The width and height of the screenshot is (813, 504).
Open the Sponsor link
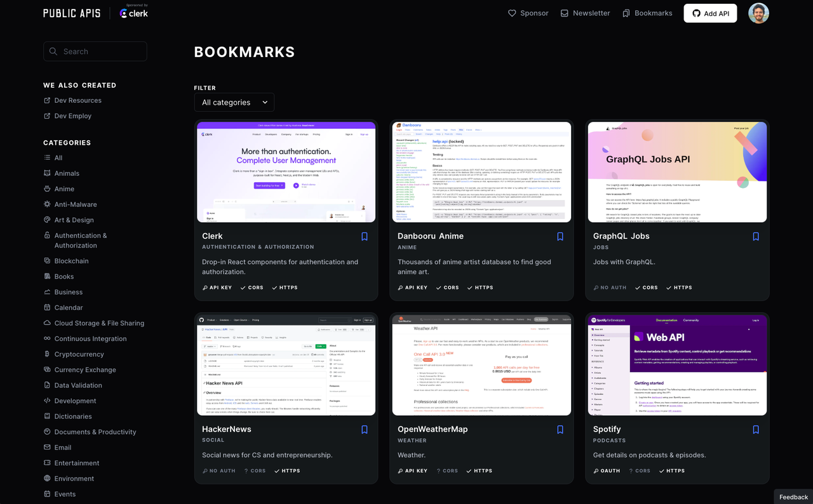click(528, 13)
